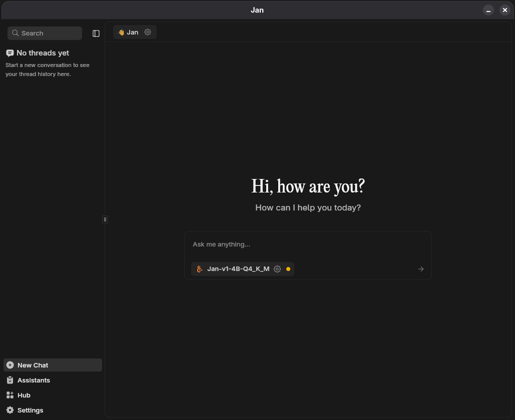Viewport: 515px width, 420px height.
Task: Start a New Chat
Action: click(x=33, y=365)
